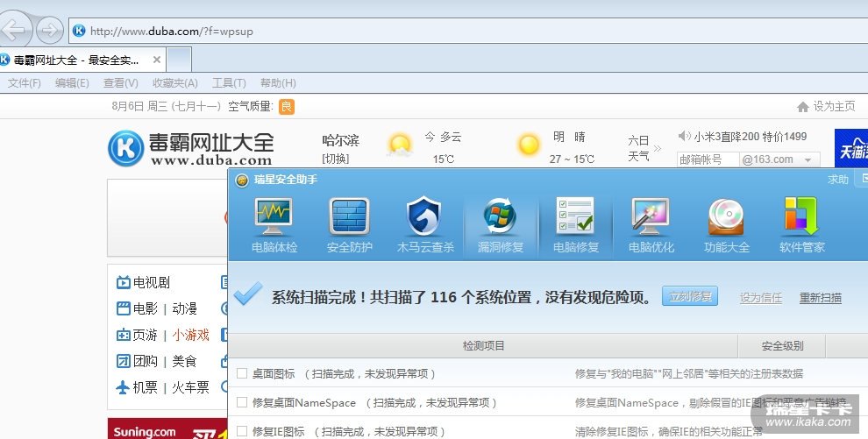Click the 邮箱帐号 input field
Viewport: 868px width, 439px height.
click(x=708, y=159)
